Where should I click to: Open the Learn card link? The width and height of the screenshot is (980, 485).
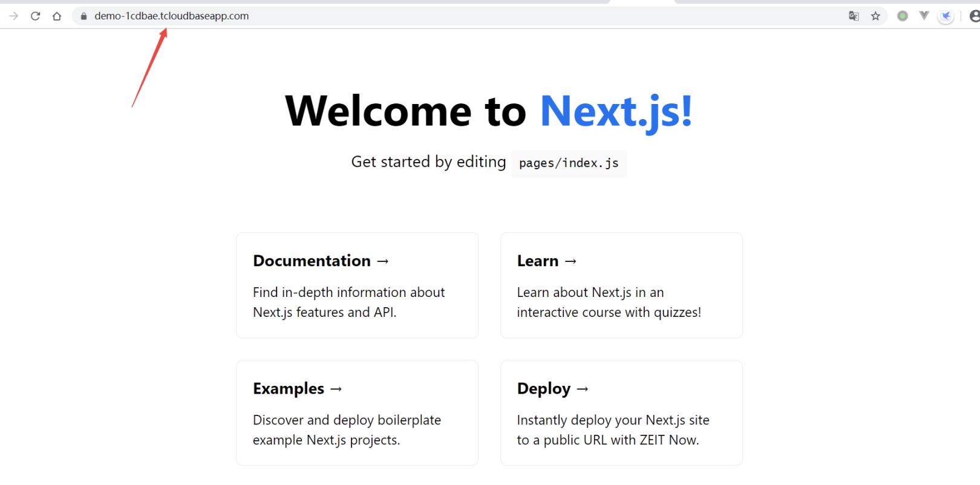[621, 285]
